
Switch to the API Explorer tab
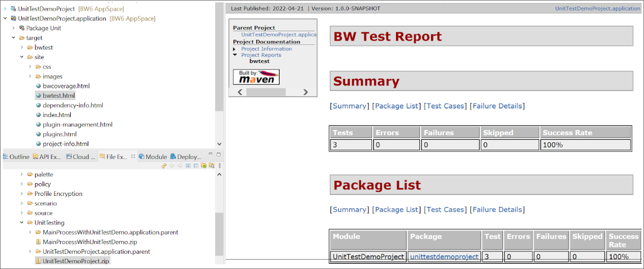click(47, 157)
